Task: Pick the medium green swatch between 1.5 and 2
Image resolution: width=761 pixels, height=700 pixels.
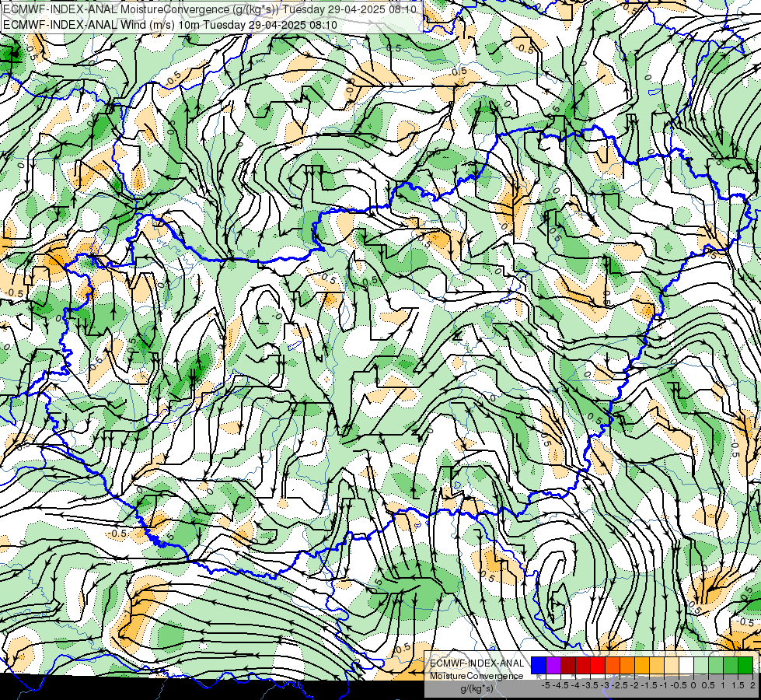Action: click(731, 665)
